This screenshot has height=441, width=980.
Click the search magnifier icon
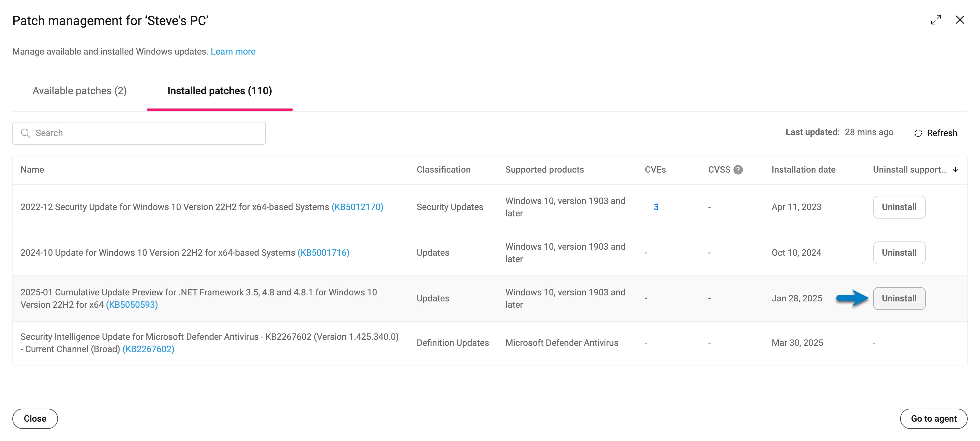click(25, 133)
